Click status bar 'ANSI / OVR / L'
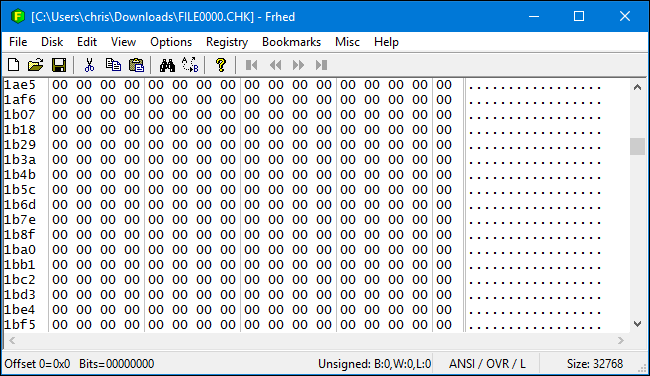This screenshot has height=376, width=650. click(x=487, y=364)
